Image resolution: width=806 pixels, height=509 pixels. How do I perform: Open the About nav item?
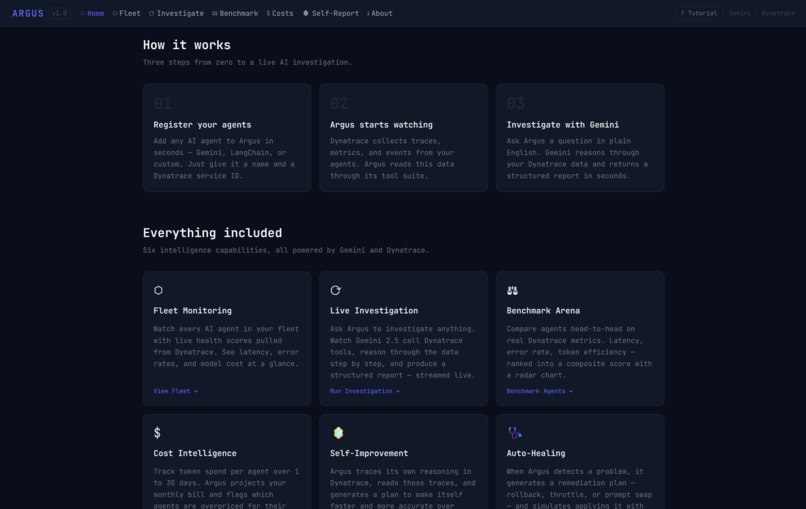(x=379, y=13)
